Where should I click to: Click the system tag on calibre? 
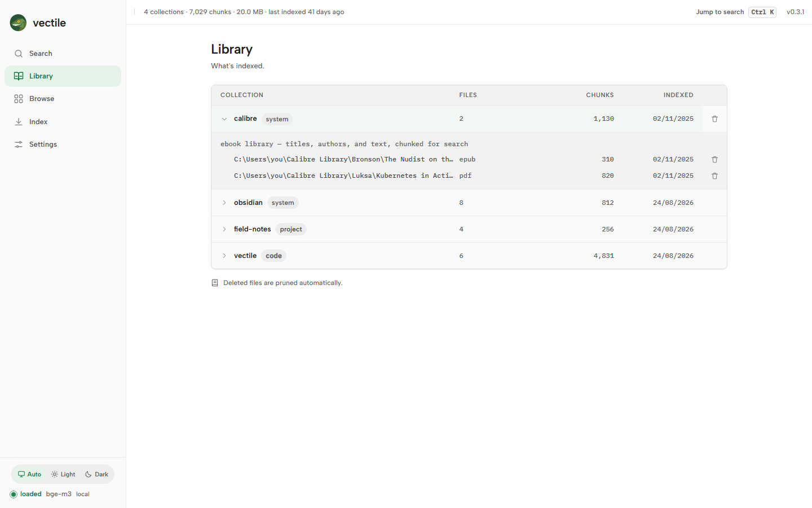(277, 119)
